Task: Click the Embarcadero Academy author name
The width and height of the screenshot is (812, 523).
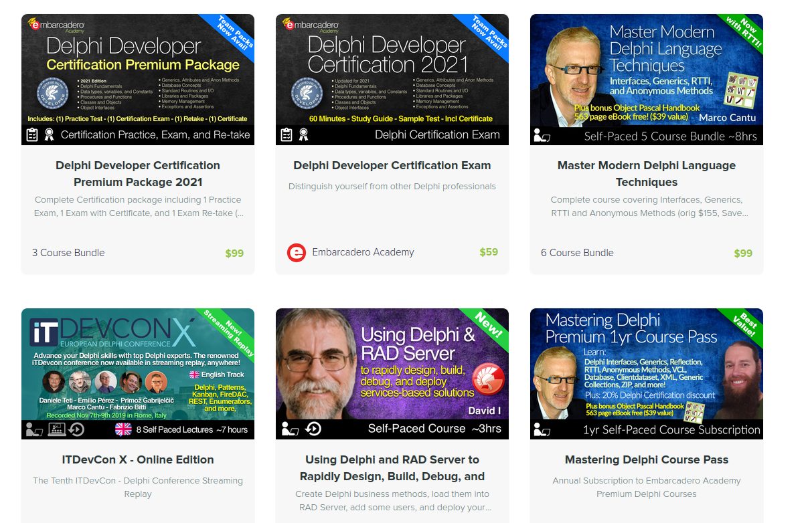Action: (363, 252)
